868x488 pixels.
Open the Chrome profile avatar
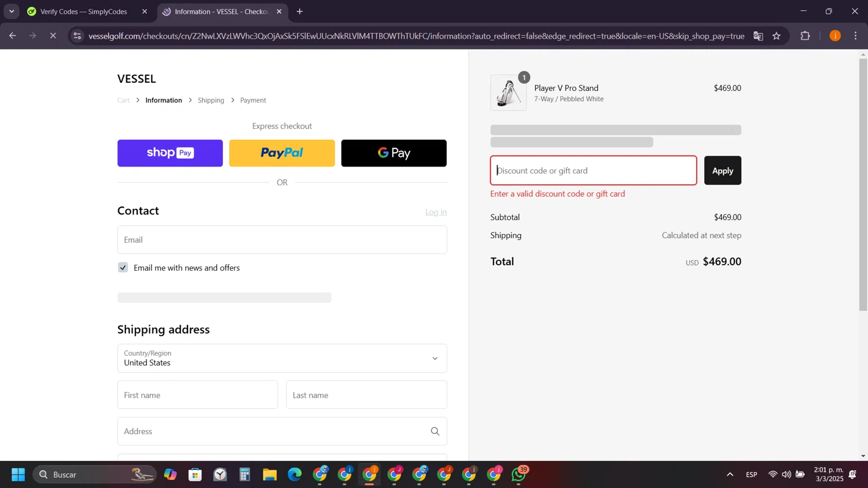pyautogui.click(x=835, y=36)
